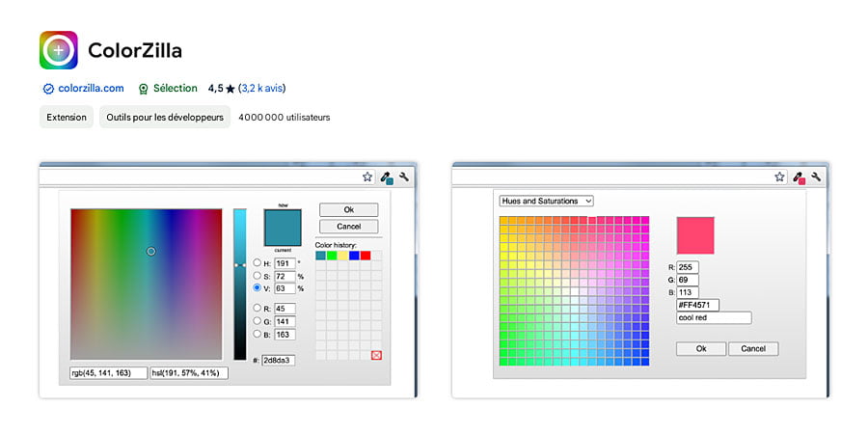The width and height of the screenshot is (868, 434).
Task: Pick the teal swatch in color history
Action: (320, 256)
